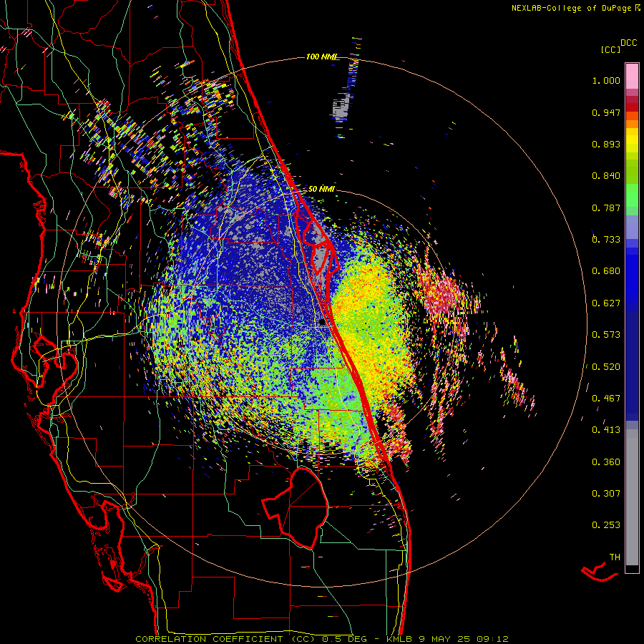The image size is (644, 644).
Task: Pick the bright blue swatch beside 0.680
Action: (632, 271)
